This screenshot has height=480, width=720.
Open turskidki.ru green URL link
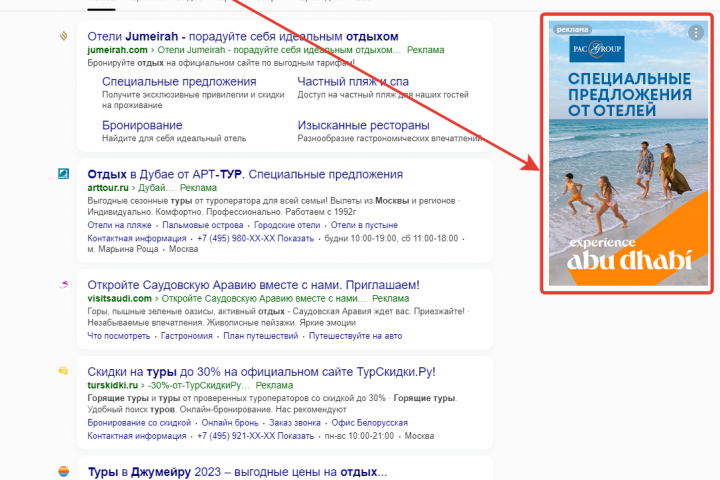(112, 385)
